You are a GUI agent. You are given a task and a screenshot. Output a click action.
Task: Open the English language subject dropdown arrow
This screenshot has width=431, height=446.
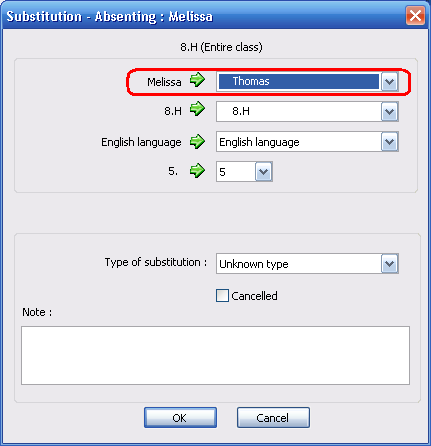(389, 142)
